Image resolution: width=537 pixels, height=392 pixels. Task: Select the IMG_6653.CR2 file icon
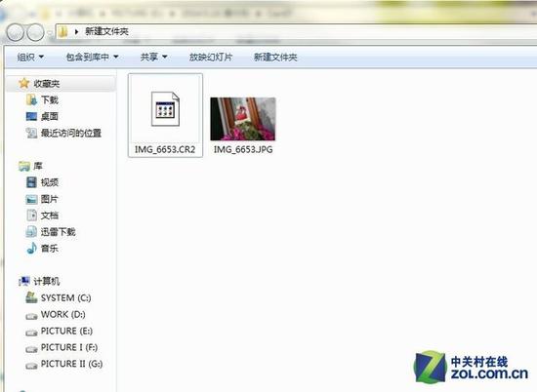tap(165, 109)
